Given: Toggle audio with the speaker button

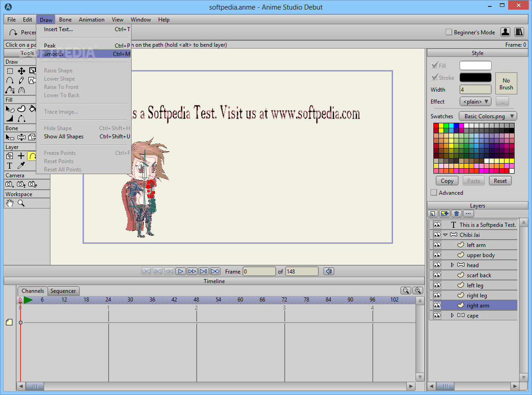Looking at the screenshot, I should [329, 271].
